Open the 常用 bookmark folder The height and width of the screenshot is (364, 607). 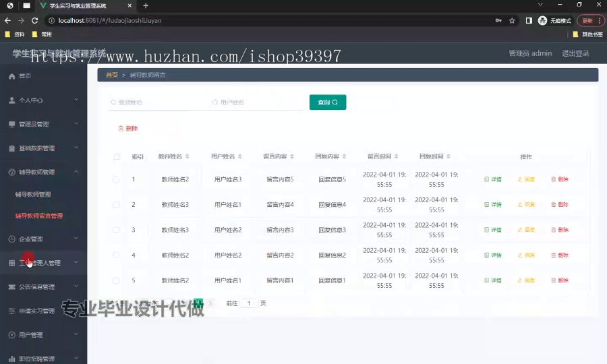click(42, 34)
